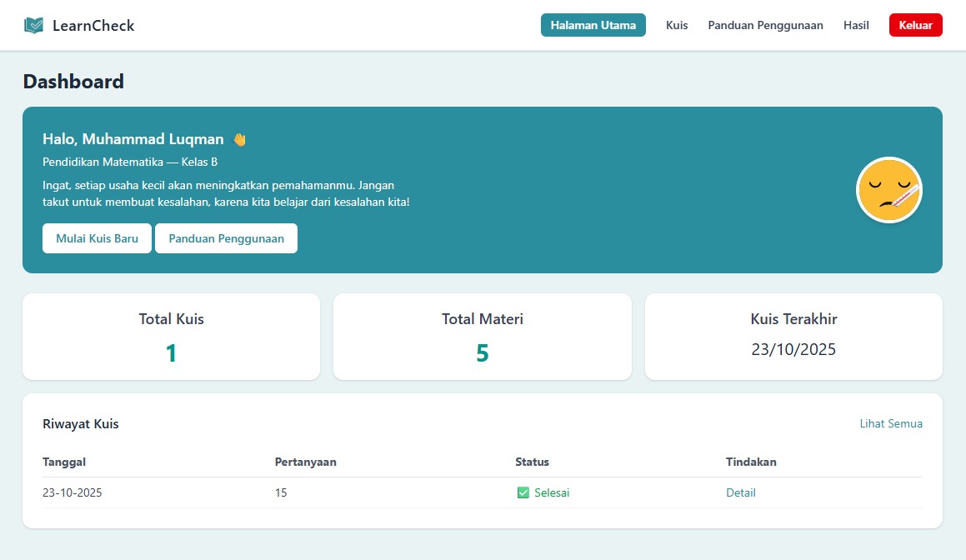Click the Status column header
The image size is (966, 560).
[x=532, y=462]
